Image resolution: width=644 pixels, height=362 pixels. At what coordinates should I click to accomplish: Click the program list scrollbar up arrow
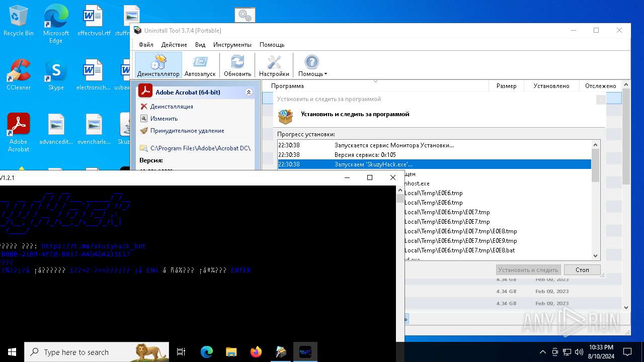click(x=626, y=85)
